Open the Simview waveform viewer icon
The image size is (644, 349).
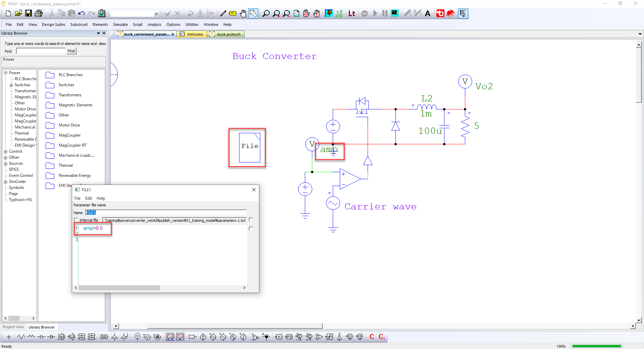pyautogui.click(x=395, y=13)
